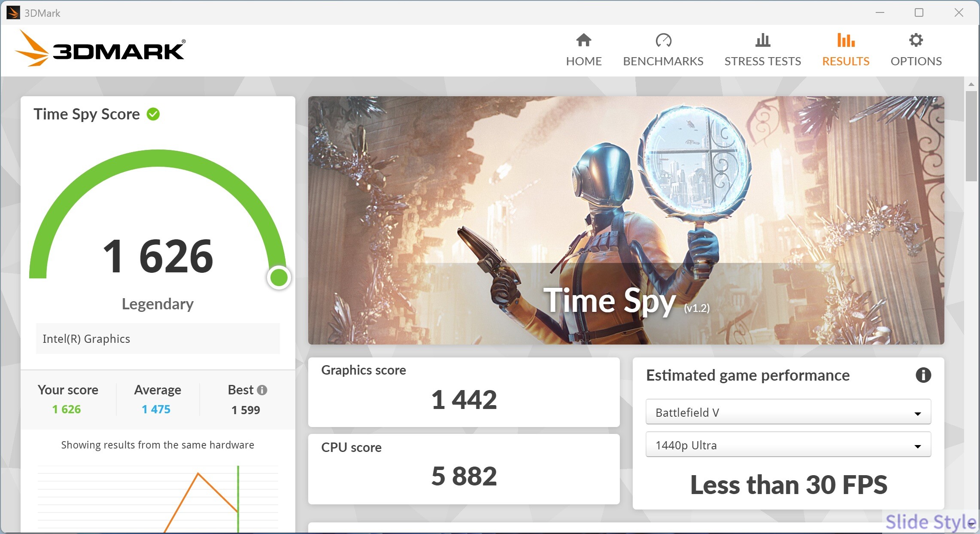Click the main score 1 626
This screenshot has width=980, height=534.
click(x=158, y=256)
